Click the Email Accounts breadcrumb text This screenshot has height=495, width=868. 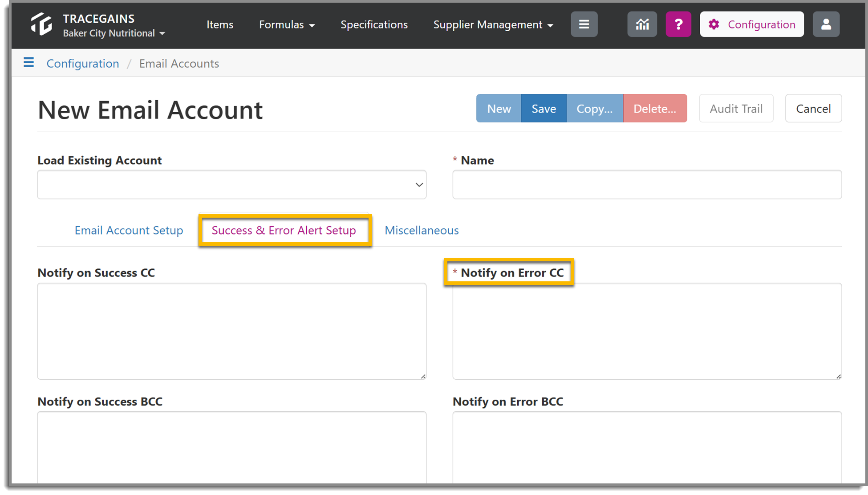pos(179,63)
